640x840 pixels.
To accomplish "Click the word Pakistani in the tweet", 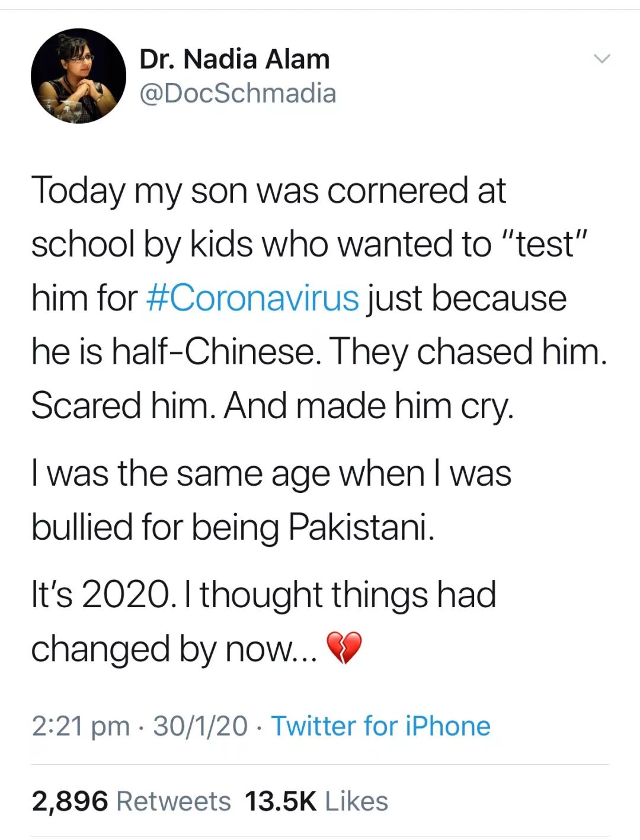I will point(361,527).
